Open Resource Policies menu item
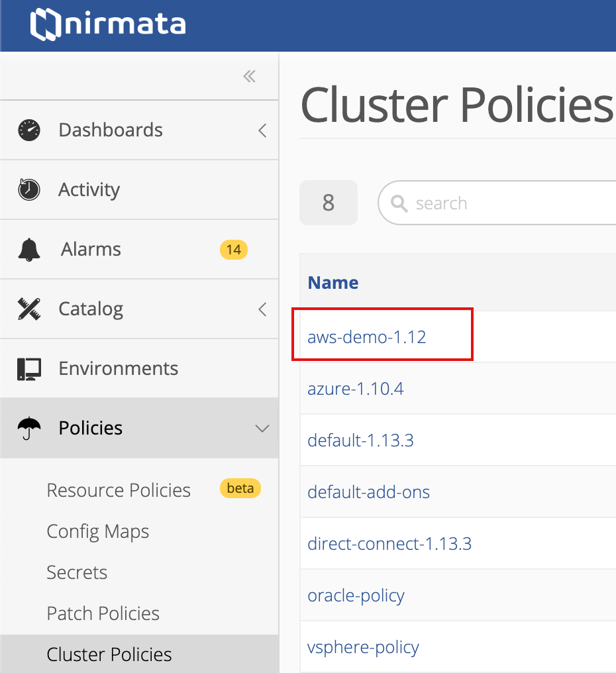The width and height of the screenshot is (616, 673). [x=119, y=490]
